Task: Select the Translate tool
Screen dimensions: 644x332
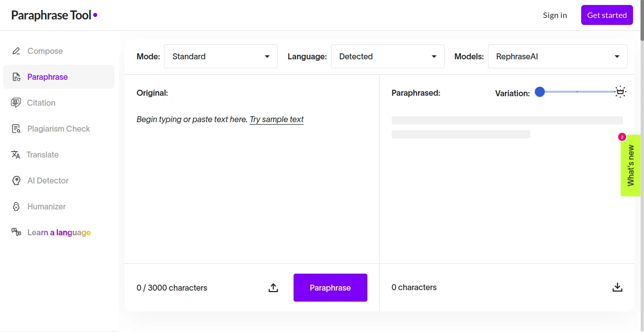Action: pos(42,155)
